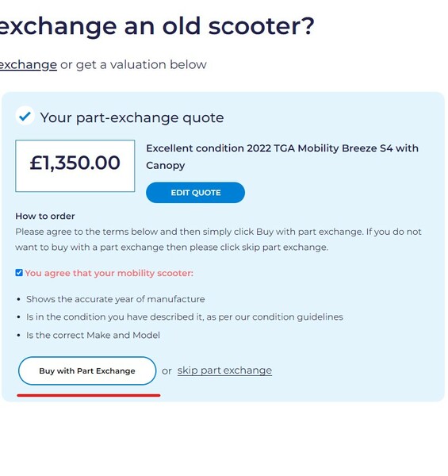Click the 'Please agree to the terms' paragraph
The height and width of the screenshot is (476, 448).
coord(218,240)
